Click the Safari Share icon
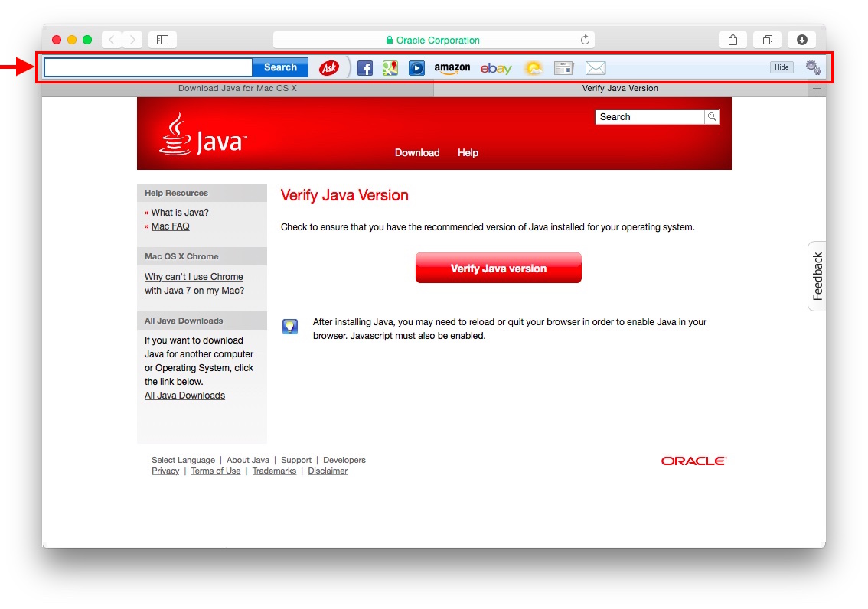 click(x=733, y=40)
